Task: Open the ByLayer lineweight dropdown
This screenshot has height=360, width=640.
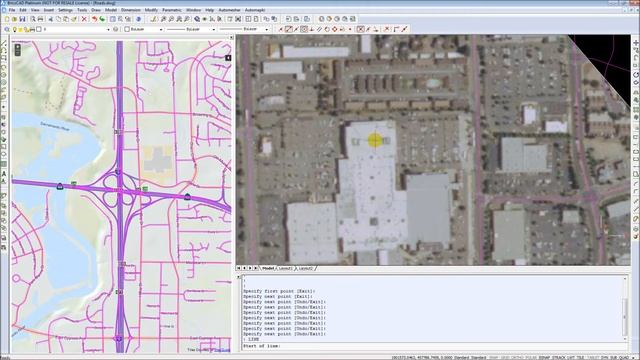Action: click(267, 29)
